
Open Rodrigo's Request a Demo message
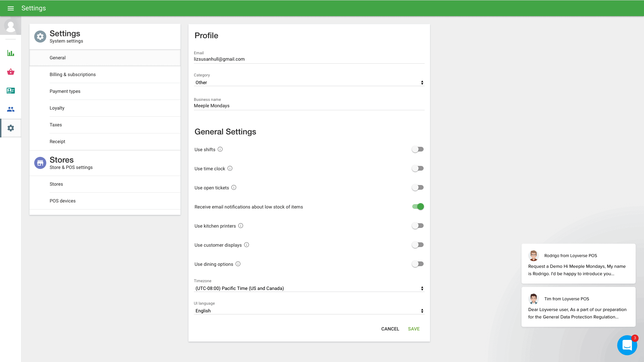[578, 263]
